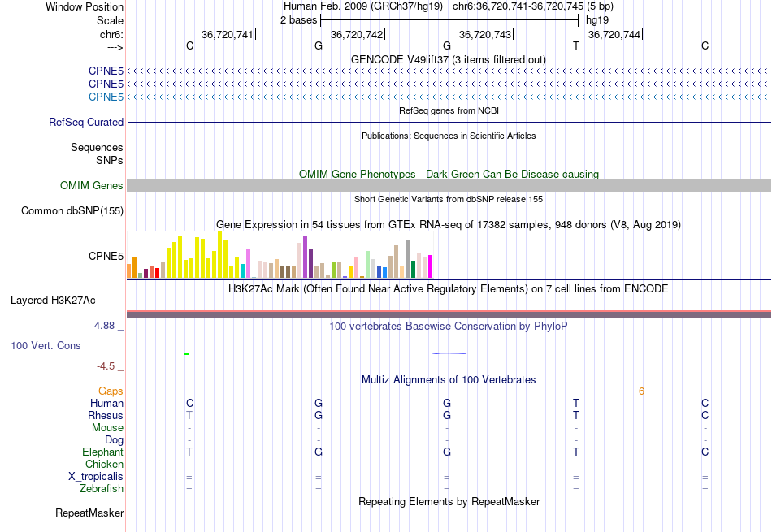Click the orange 6 in Gaps row
This screenshot has width=772, height=532.
[641, 391]
